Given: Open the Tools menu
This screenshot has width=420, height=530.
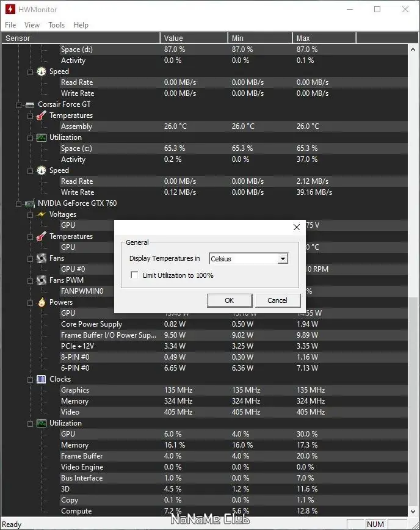Looking at the screenshot, I should tap(57, 25).
